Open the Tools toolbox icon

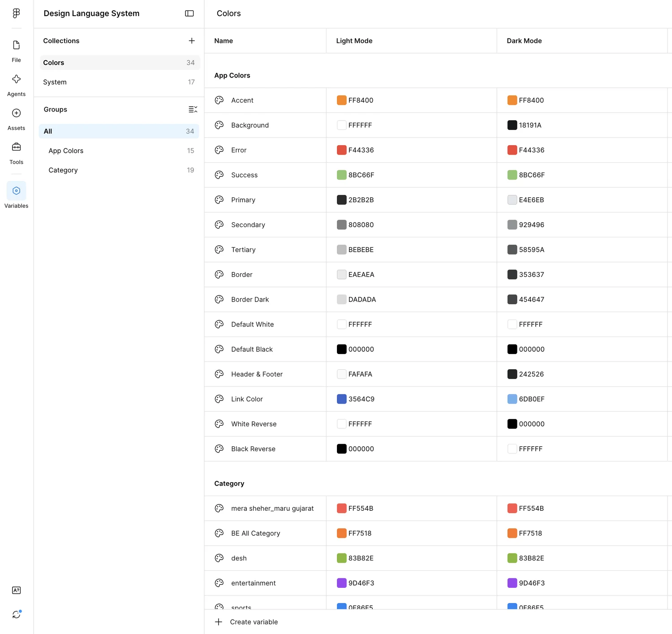(x=16, y=147)
